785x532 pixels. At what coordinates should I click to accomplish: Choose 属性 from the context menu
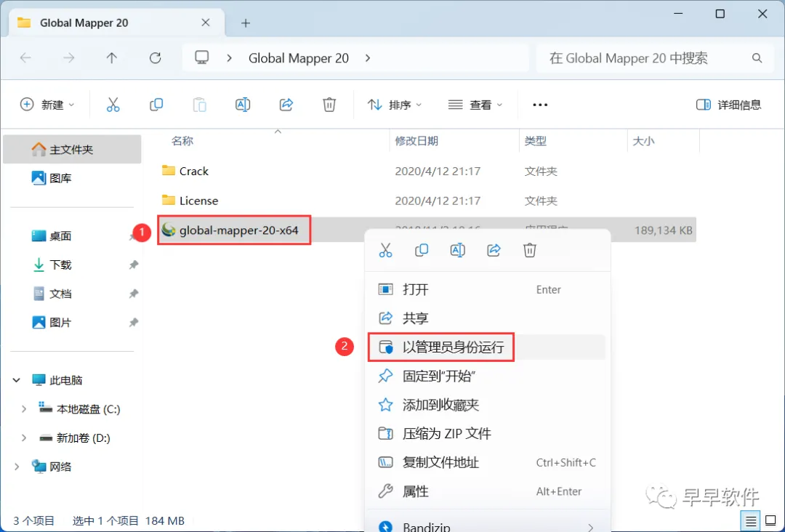488,491
